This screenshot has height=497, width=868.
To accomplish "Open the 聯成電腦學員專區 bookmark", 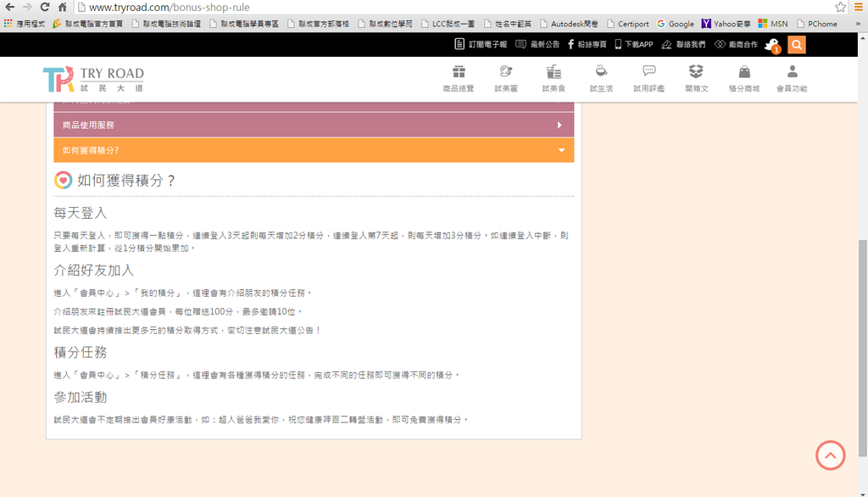I will pyautogui.click(x=244, y=24).
